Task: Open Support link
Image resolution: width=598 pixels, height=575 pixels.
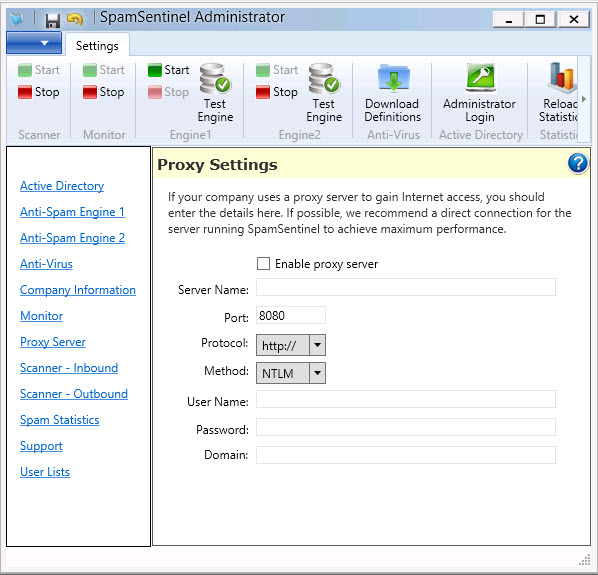Action: click(x=41, y=446)
